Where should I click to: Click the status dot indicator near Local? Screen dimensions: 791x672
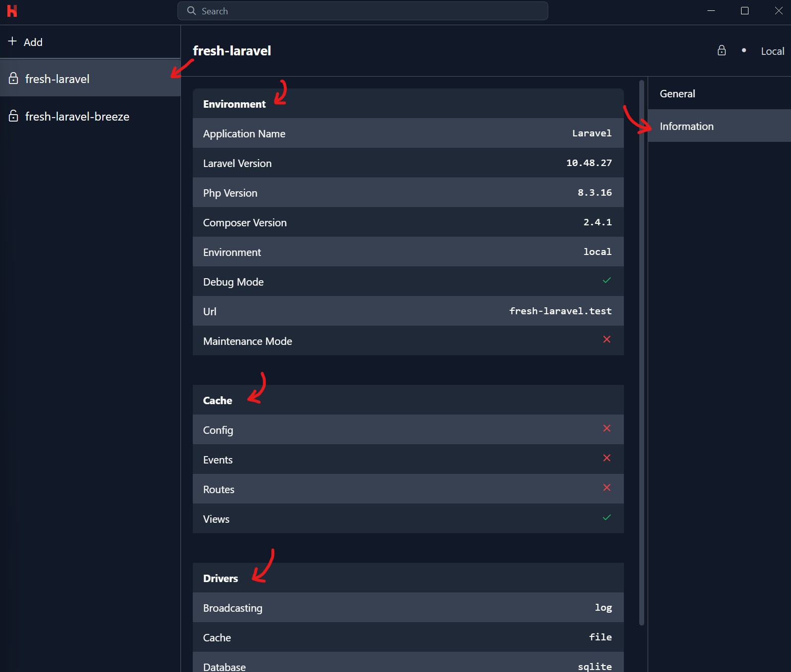pyautogui.click(x=744, y=50)
